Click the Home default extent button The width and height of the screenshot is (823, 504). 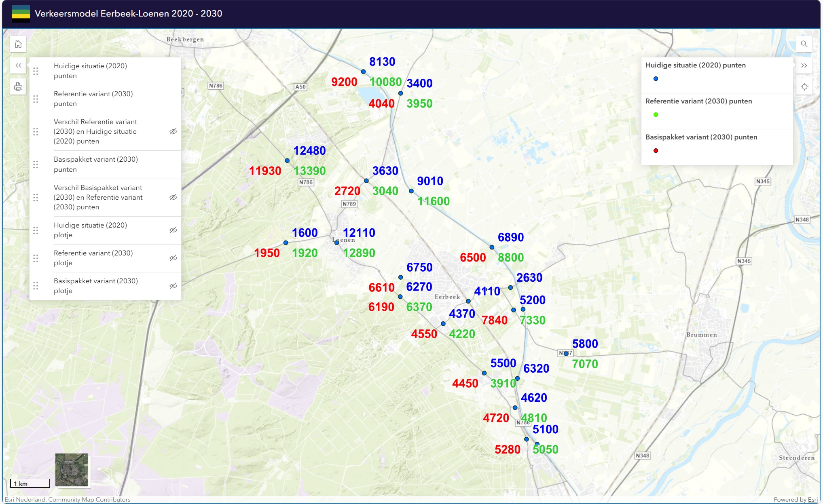[x=18, y=44]
